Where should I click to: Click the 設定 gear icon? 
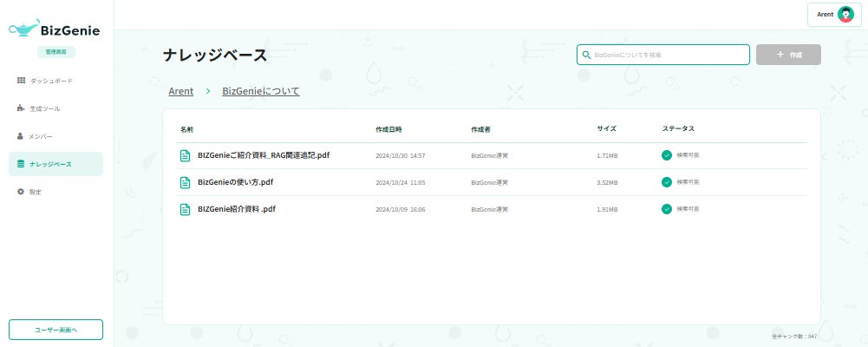tap(21, 192)
